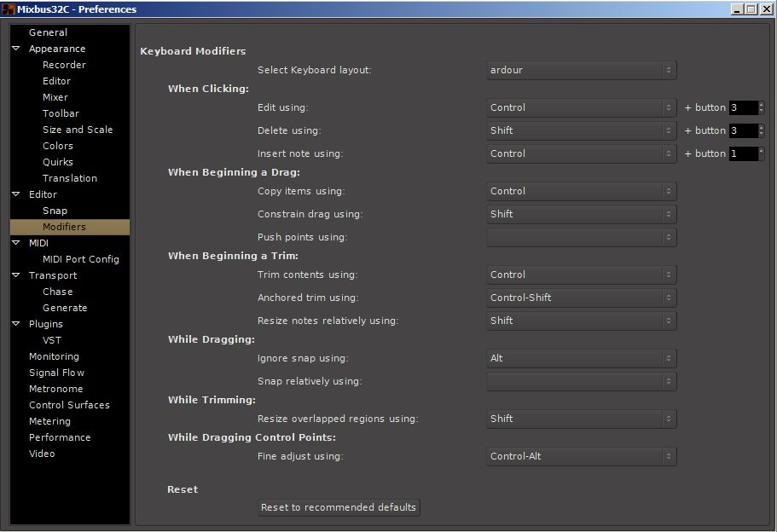Go to Size and Scale page
Image resolution: width=777 pixels, height=532 pixels.
point(78,130)
